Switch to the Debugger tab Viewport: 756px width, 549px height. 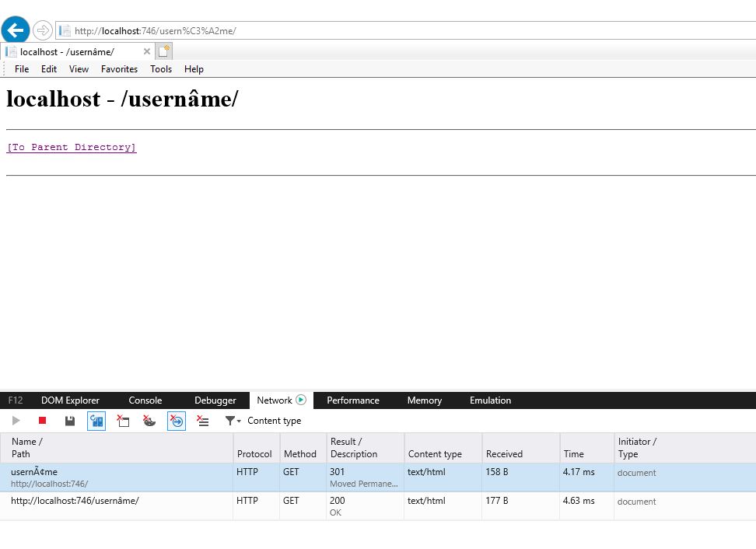click(x=215, y=400)
